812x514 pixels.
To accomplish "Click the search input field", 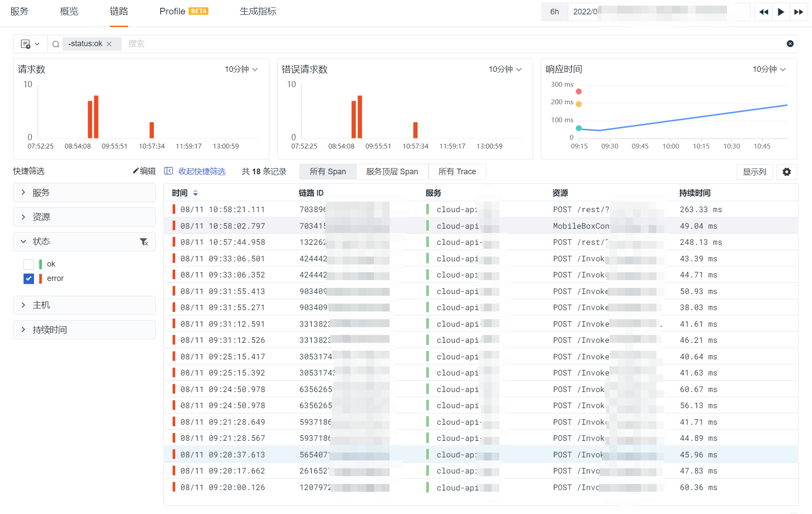I will [x=453, y=44].
